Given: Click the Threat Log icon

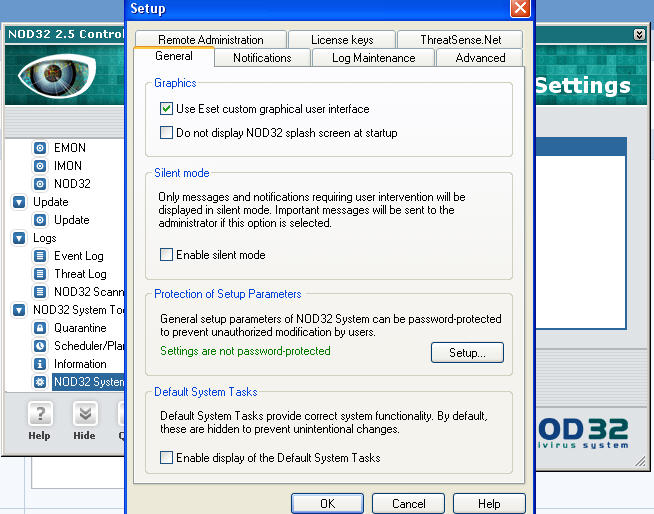Looking at the screenshot, I should click(x=40, y=274).
